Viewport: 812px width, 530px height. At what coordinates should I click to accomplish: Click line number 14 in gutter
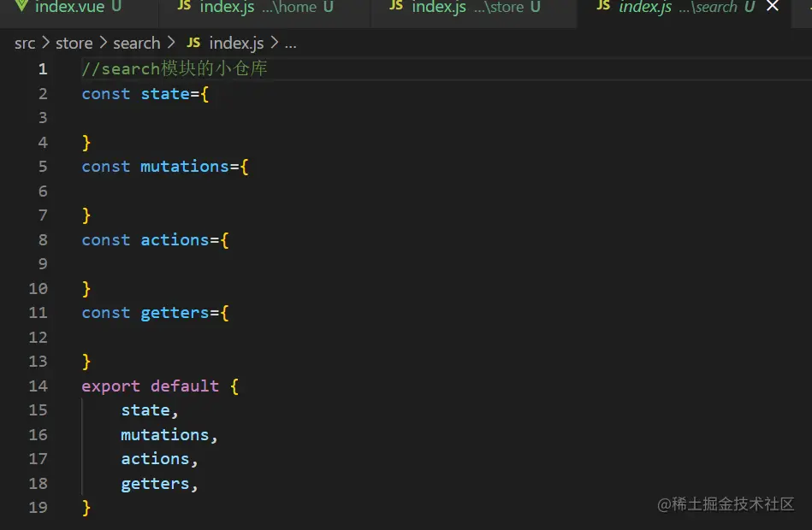click(39, 386)
